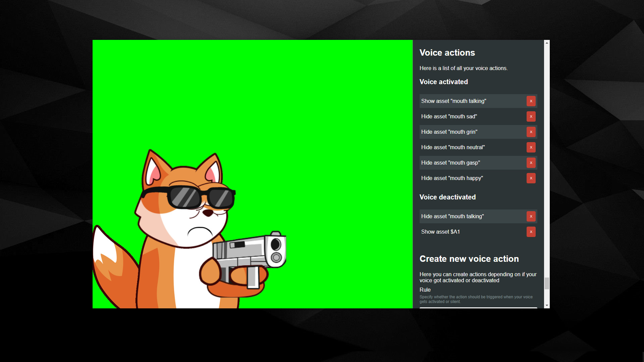Delete the Hide asset "mouth gasp" action
Image resolution: width=644 pixels, height=362 pixels.
pyautogui.click(x=531, y=163)
